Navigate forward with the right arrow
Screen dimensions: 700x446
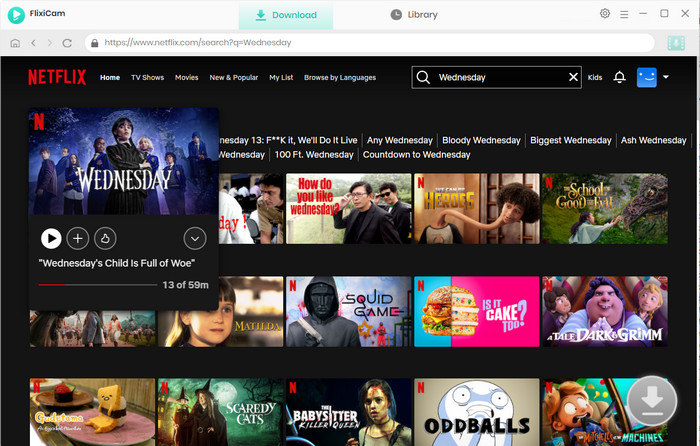click(x=50, y=43)
